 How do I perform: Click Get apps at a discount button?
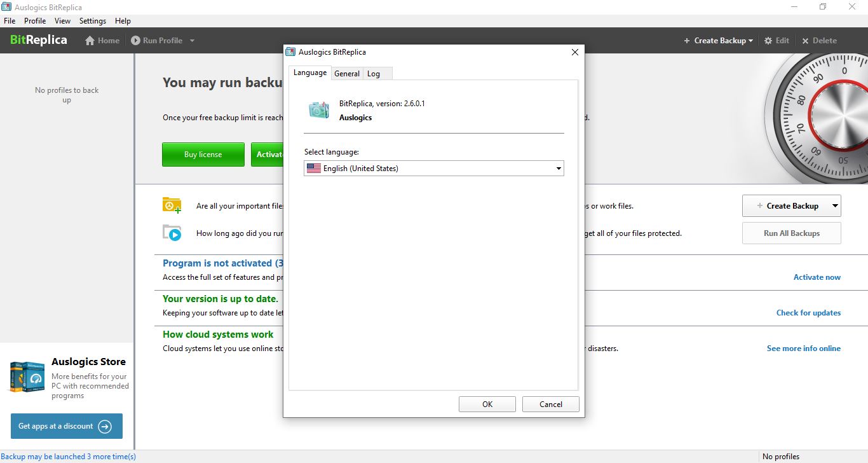[x=67, y=426]
